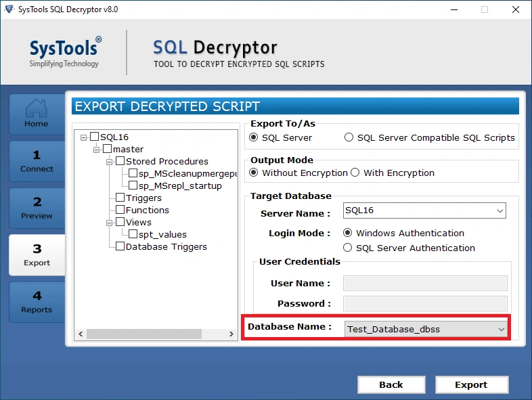Tick the Triggers checkbox

tap(120, 198)
